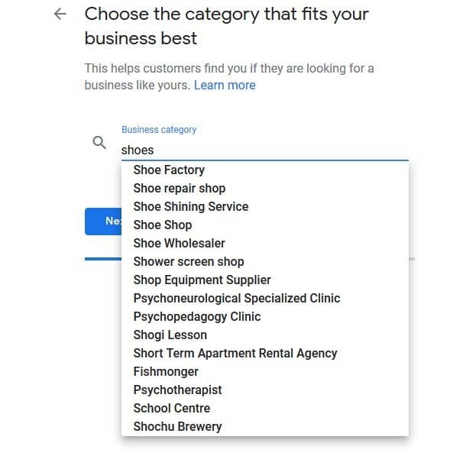Viewport: 476px width, 456px height.
Task: Select Shoe Factory from suggestions
Action: [x=264, y=170]
